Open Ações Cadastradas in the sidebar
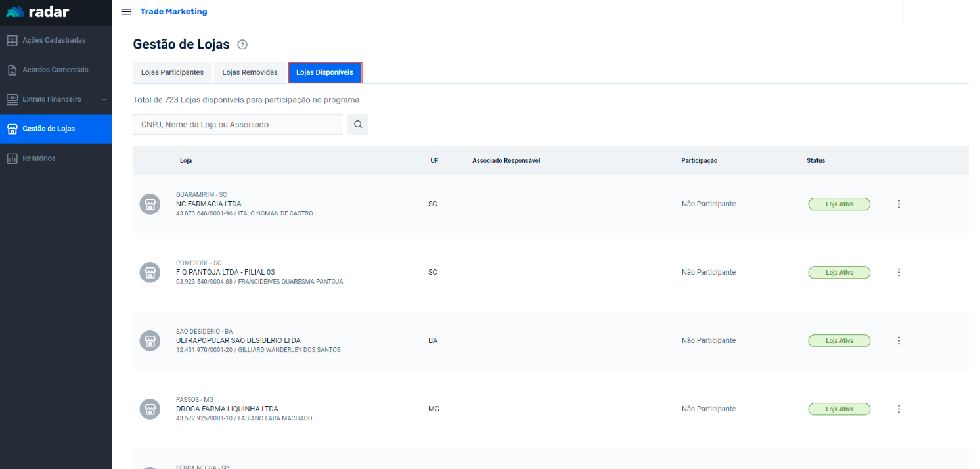Image resolution: width=980 pixels, height=469 pixels. coord(54,40)
